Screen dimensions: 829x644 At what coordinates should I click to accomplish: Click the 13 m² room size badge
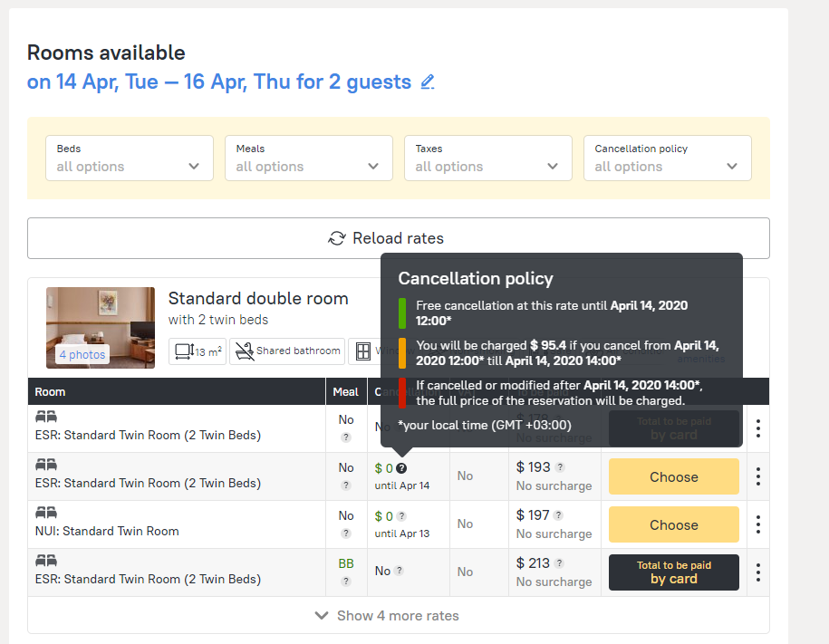point(198,351)
